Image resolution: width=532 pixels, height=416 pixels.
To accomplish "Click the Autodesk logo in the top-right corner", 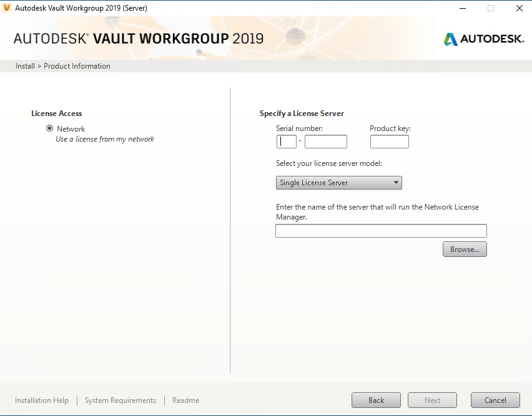I will [484, 38].
